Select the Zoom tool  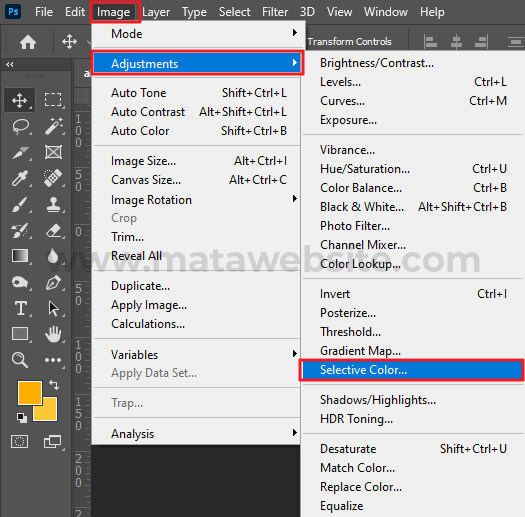[20, 360]
